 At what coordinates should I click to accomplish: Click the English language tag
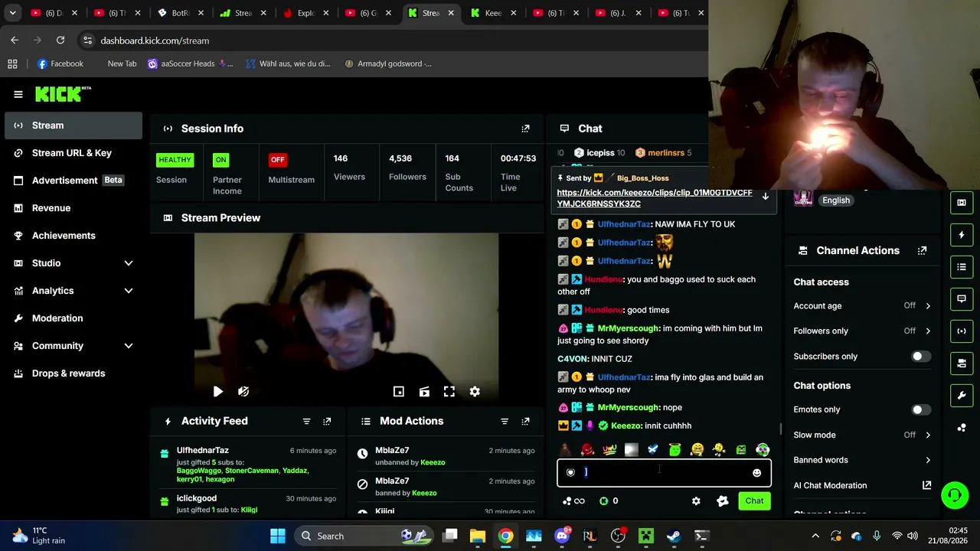pyautogui.click(x=836, y=201)
